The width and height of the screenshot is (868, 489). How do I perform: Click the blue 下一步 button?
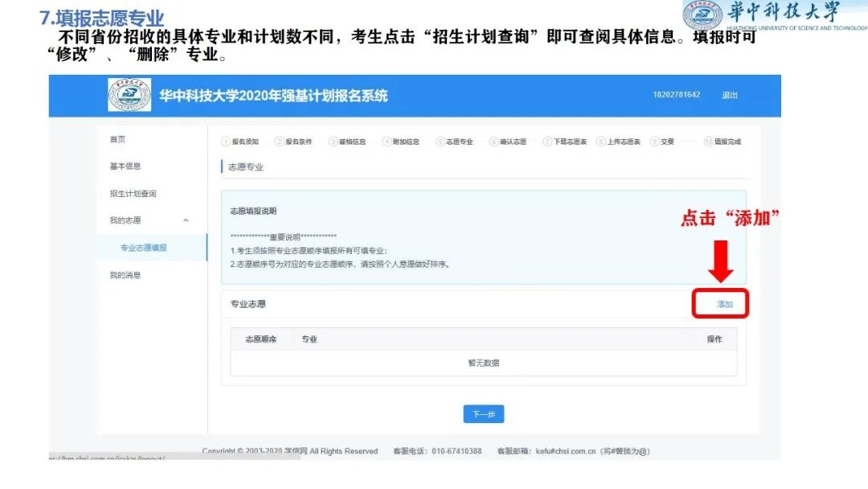coord(484,414)
